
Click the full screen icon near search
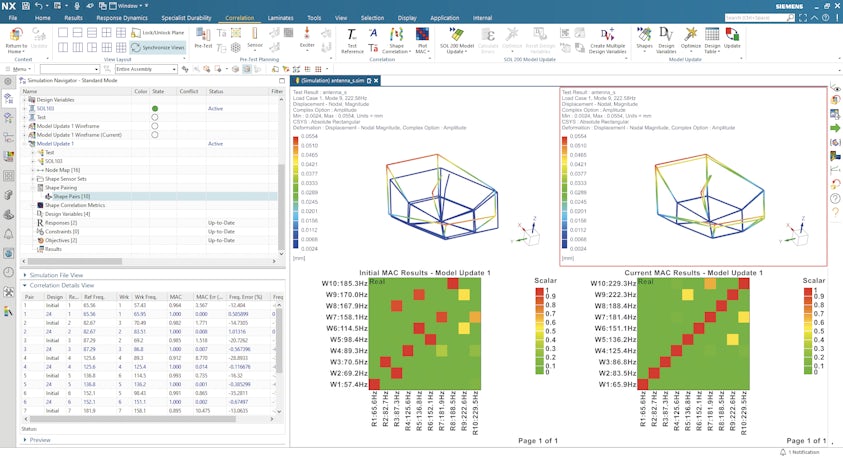(803, 18)
